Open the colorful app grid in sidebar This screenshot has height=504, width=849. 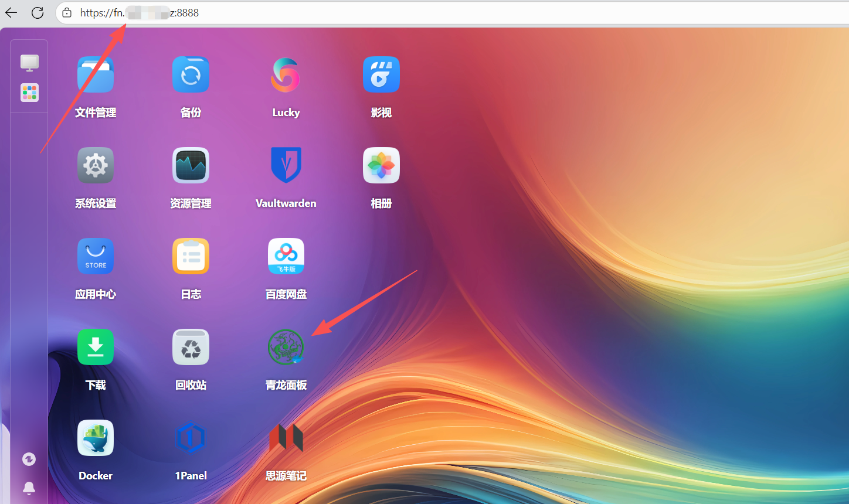[x=29, y=93]
